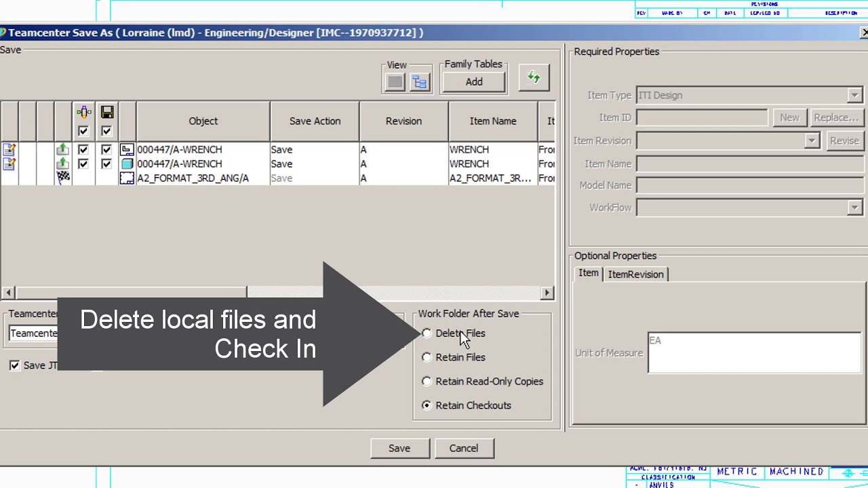
Task: Uncheck the save checkbox beside the drawing icon
Action: tap(106, 149)
